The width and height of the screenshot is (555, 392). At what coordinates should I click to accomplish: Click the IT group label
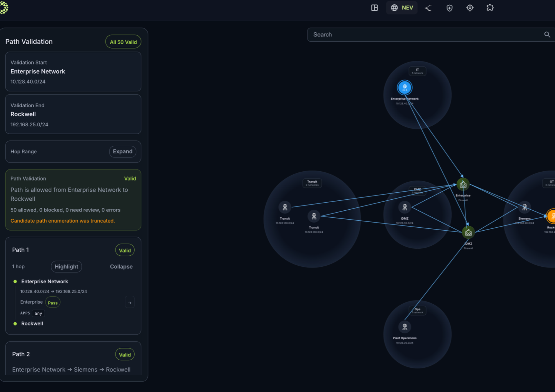417,71
